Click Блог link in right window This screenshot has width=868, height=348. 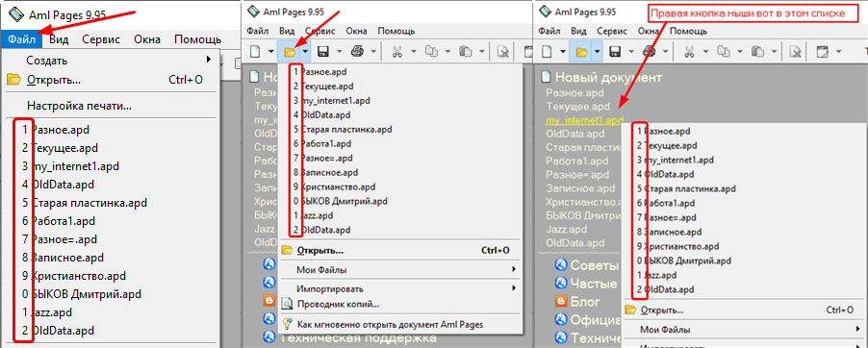click(x=585, y=302)
